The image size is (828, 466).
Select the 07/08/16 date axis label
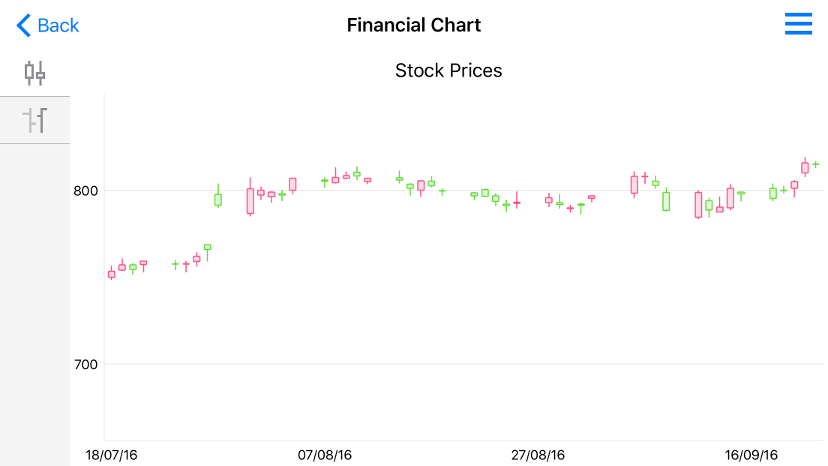(325, 455)
